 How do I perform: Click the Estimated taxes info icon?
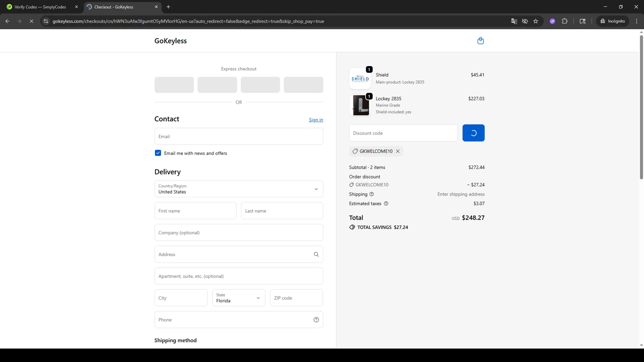tap(386, 204)
